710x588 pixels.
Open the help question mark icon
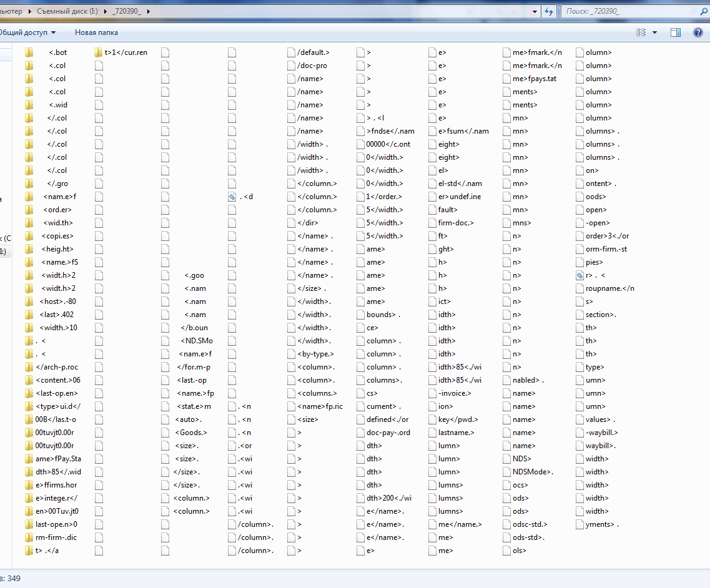point(698,32)
